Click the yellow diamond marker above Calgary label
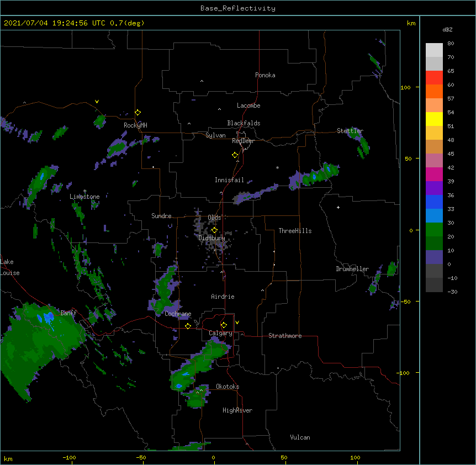The width and height of the screenshot is (476, 465). point(224,325)
